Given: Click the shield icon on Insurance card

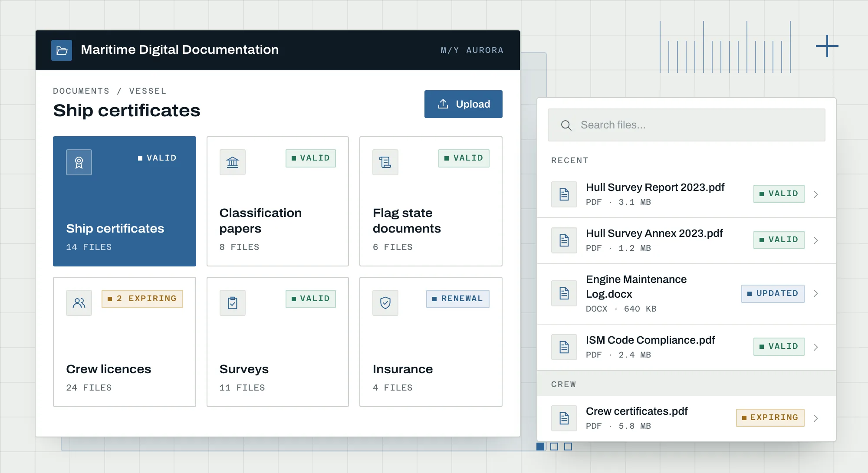Looking at the screenshot, I should coord(385,303).
